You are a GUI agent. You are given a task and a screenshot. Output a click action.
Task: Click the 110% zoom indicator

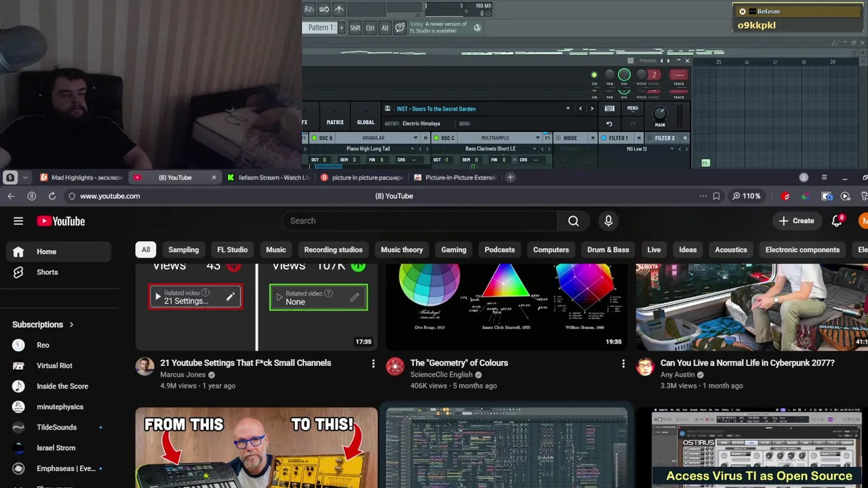pyautogui.click(x=745, y=196)
